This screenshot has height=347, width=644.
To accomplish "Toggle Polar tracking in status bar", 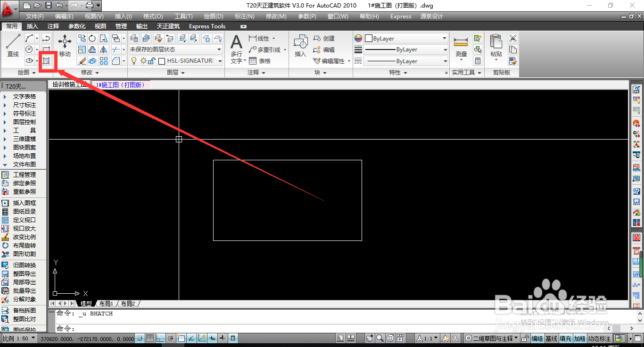I will pos(171,338).
